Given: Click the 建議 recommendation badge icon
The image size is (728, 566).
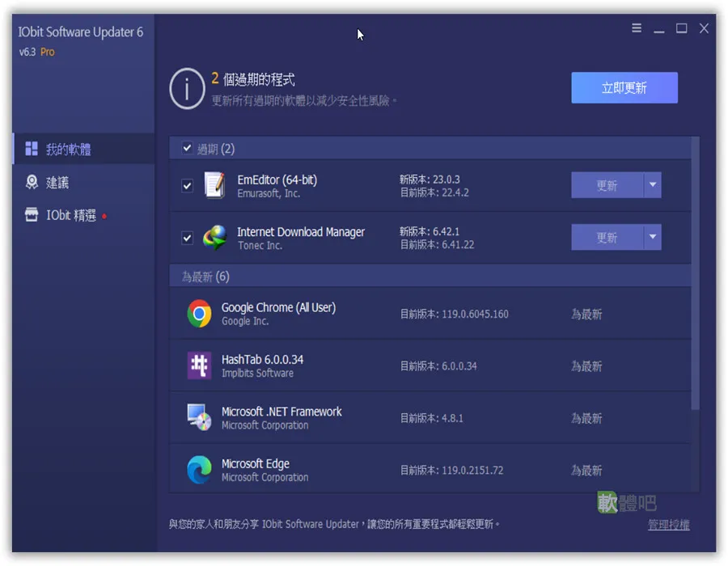Looking at the screenshot, I should 32,182.
